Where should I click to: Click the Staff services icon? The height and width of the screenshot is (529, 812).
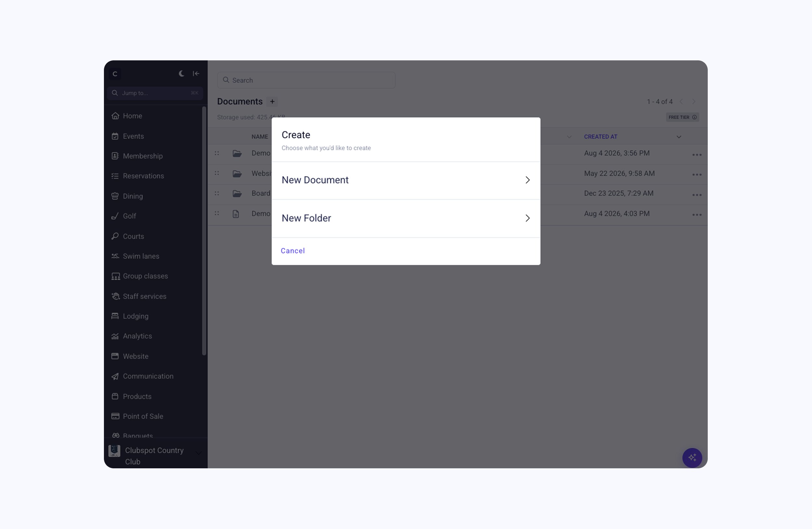116,296
